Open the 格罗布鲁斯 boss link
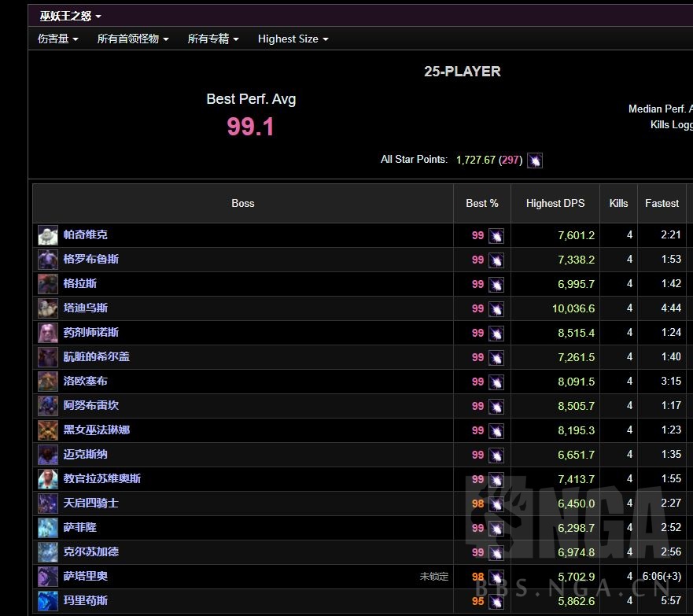This screenshot has width=693, height=616. [x=91, y=260]
